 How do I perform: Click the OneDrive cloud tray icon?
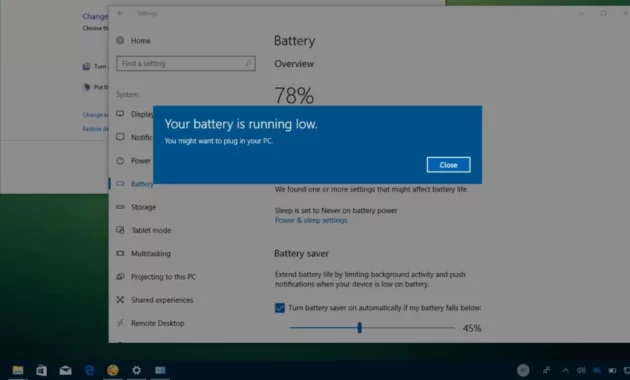tap(597, 370)
